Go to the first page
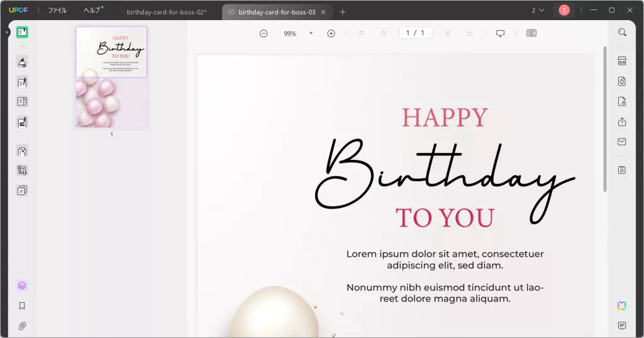The image size is (644, 338). pos(362,33)
